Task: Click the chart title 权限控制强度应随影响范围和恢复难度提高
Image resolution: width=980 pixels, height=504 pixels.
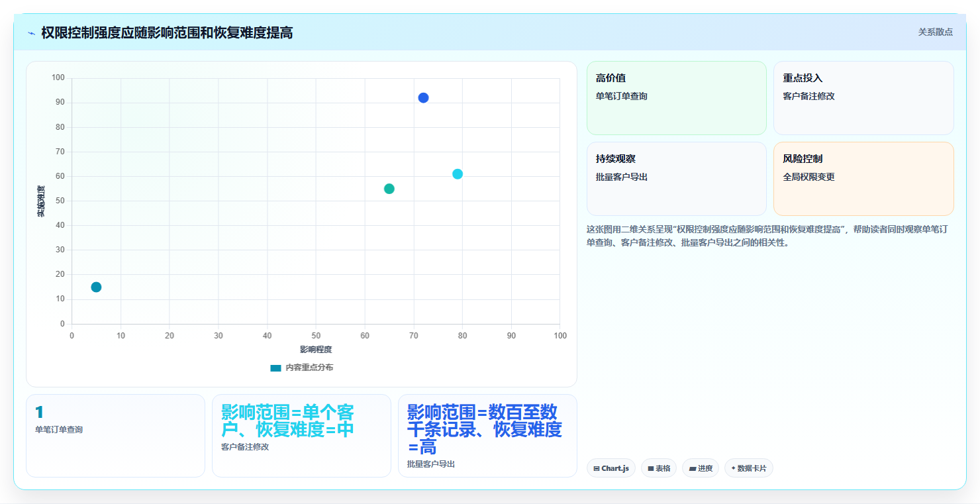Action: click(167, 32)
